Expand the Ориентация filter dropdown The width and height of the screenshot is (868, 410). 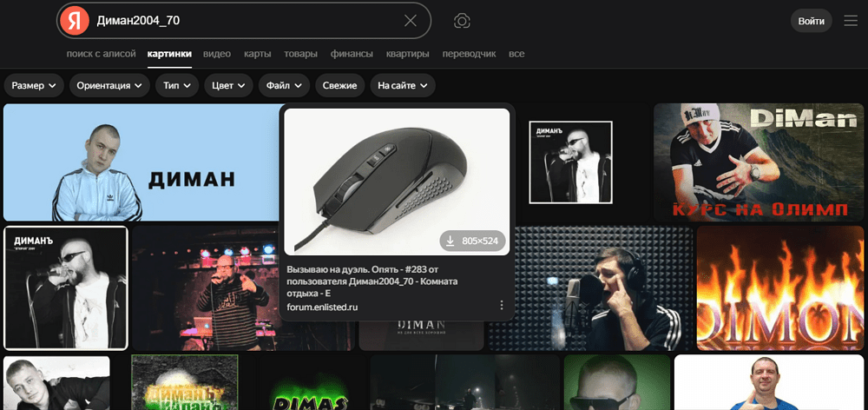click(x=109, y=86)
